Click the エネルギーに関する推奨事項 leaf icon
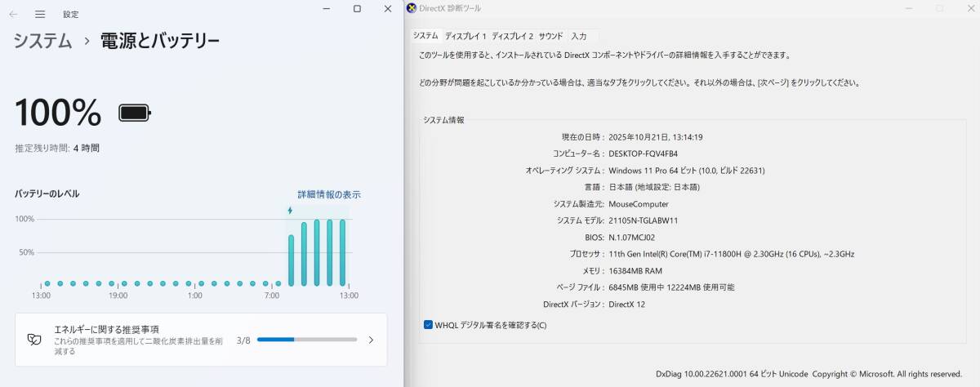The width and height of the screenshot is (980, 387). coord(34,340)
